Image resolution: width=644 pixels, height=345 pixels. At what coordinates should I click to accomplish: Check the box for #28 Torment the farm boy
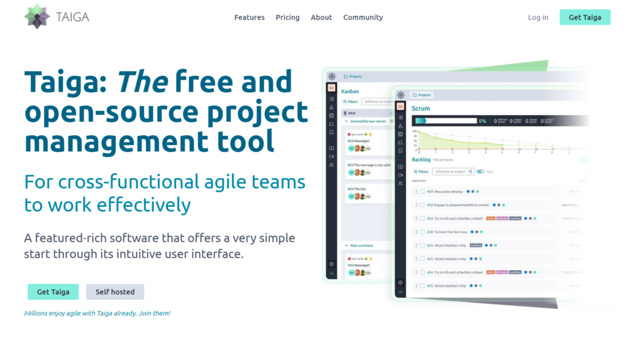click(422, 232)
